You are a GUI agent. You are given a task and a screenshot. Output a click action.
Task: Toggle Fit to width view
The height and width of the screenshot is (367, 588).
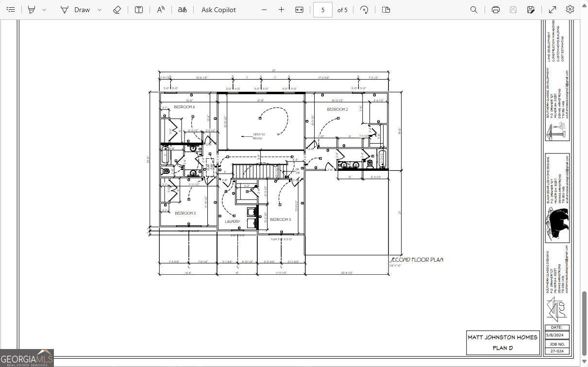click(x=300, y=10)
